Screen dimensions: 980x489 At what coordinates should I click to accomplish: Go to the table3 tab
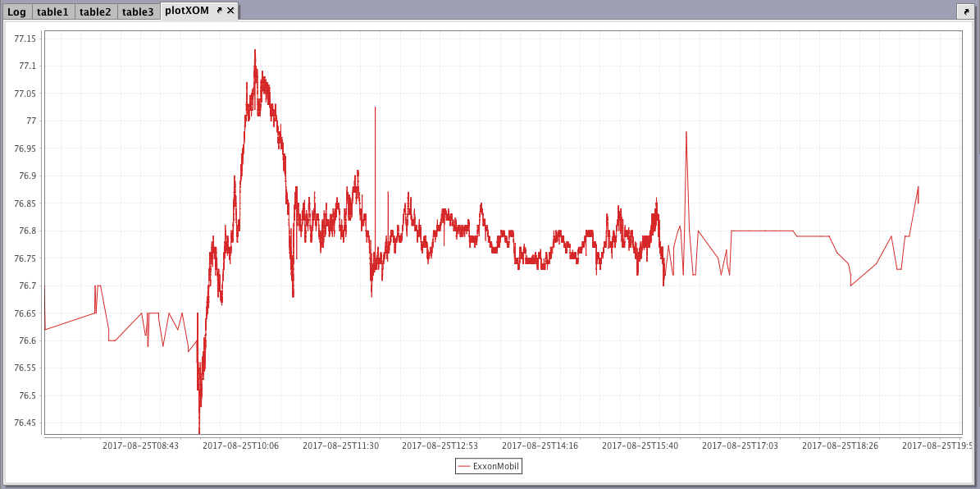(138, 12)
